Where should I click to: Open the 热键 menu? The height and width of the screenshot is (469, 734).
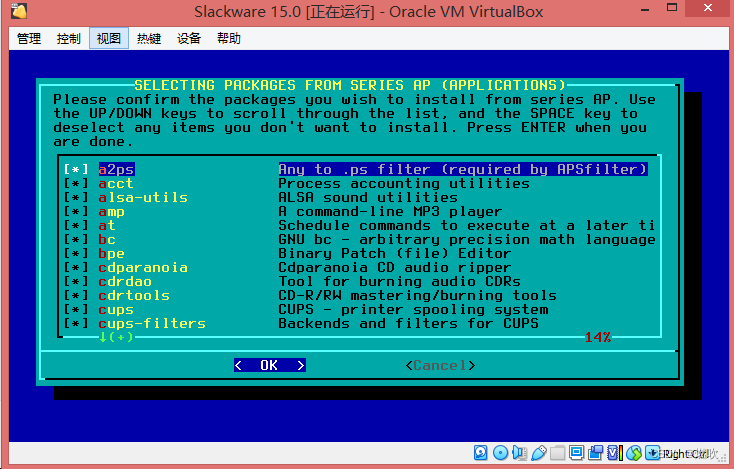[x=149, y=38]
